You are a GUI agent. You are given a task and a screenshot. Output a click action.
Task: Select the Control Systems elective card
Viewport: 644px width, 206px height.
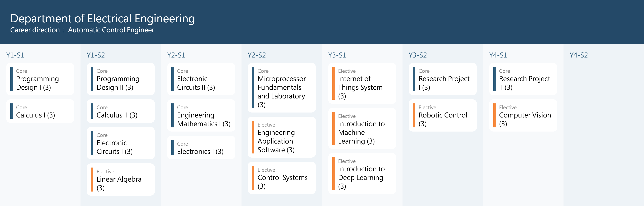coord(282,178)
